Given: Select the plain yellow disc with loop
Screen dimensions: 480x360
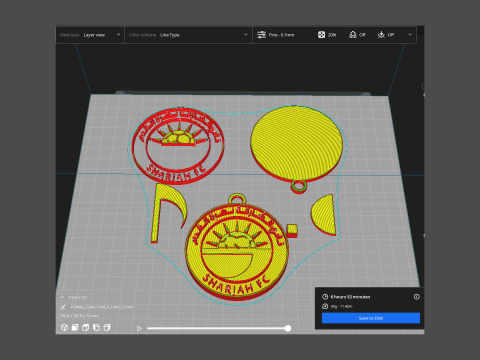Looking at the screenshot, I should click(297, 143).
